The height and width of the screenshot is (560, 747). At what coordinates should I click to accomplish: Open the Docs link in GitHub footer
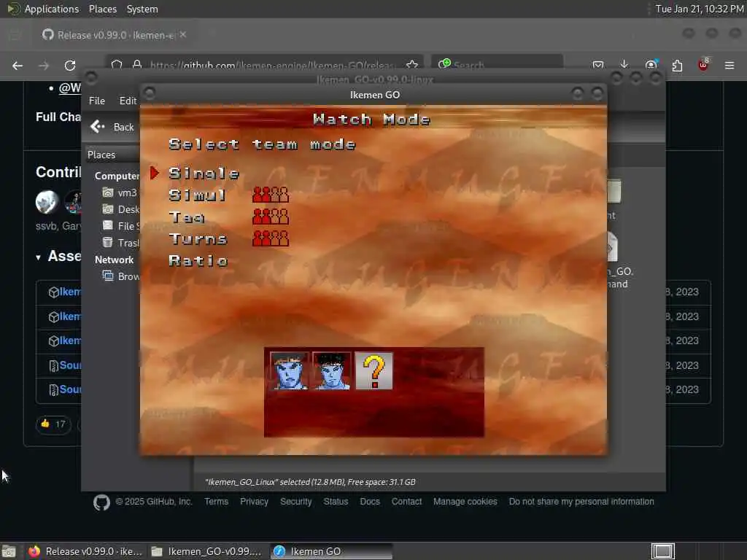370,502
